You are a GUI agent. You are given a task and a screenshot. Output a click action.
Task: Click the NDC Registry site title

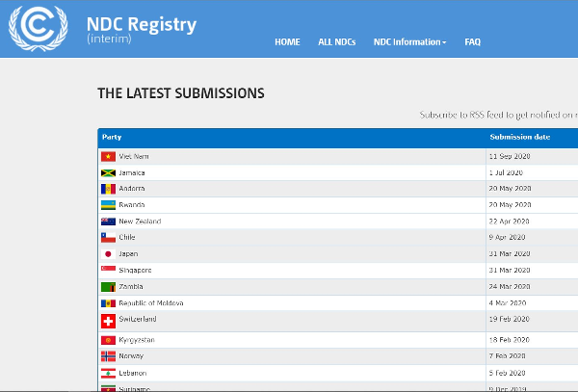click(142, 24)
